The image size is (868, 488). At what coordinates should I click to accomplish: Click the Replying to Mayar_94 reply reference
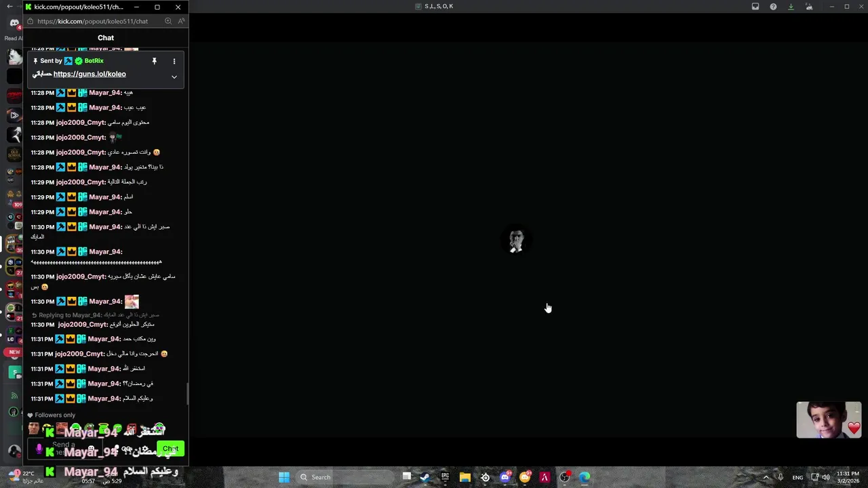click(95, 315)
